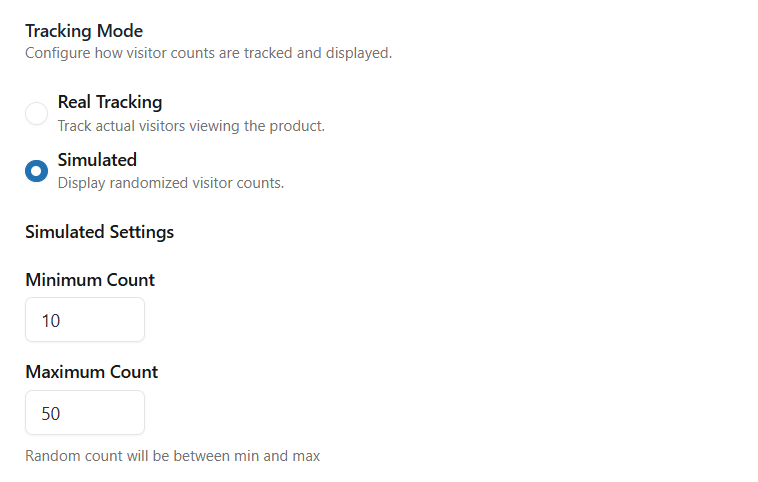Click the Simulated option label
Screen dimensions: 758x482
tap(97, 160)
